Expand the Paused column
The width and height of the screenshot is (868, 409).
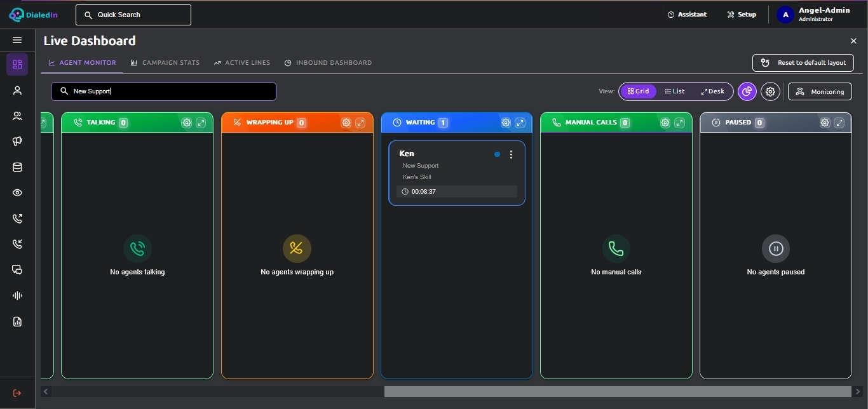point(839,123)
